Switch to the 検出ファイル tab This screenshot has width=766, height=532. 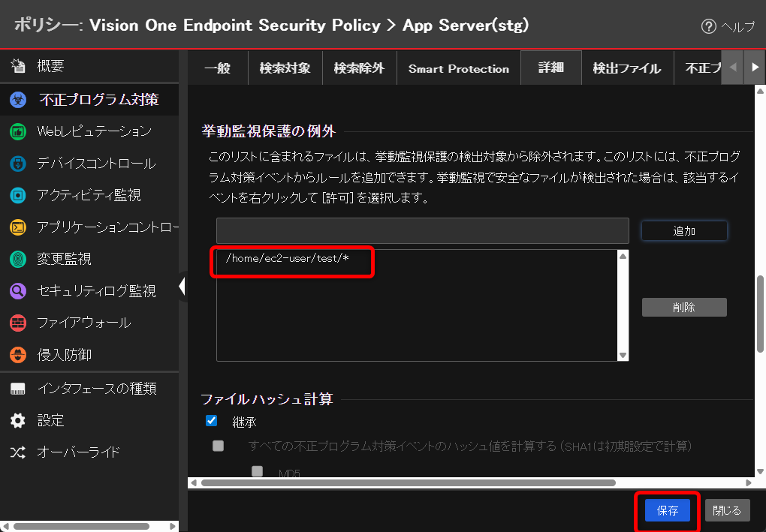click(627, 68)
